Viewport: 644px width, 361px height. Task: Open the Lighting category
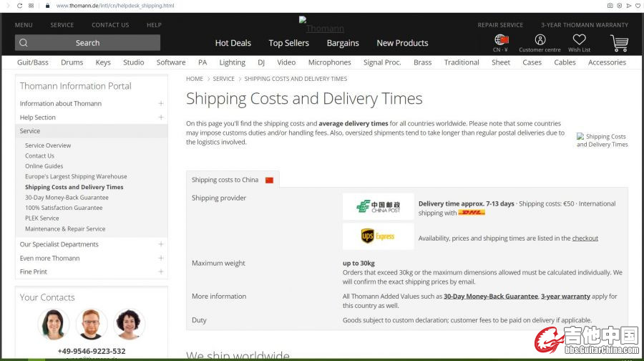click(x=232, y=62)
